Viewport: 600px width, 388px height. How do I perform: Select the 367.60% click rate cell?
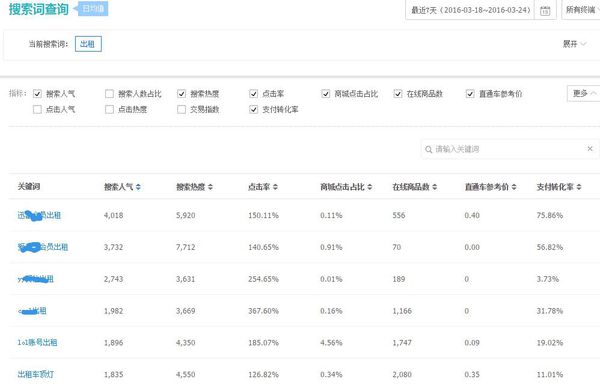pyautogui.click(x=263, y=311)
